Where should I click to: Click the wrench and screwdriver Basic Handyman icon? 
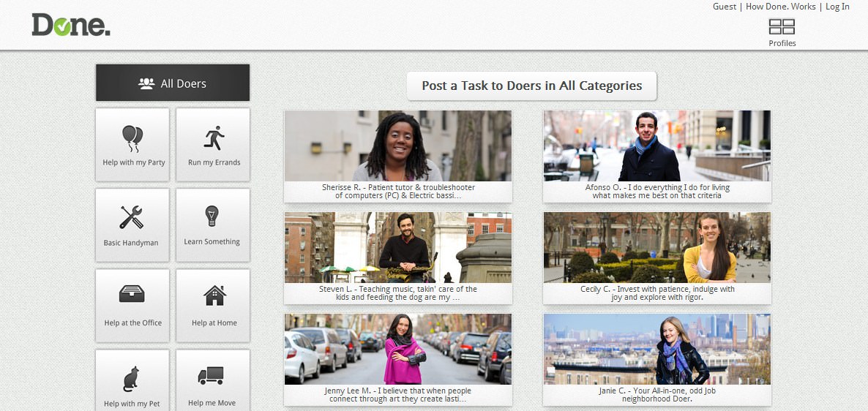[x=131, y=217]
